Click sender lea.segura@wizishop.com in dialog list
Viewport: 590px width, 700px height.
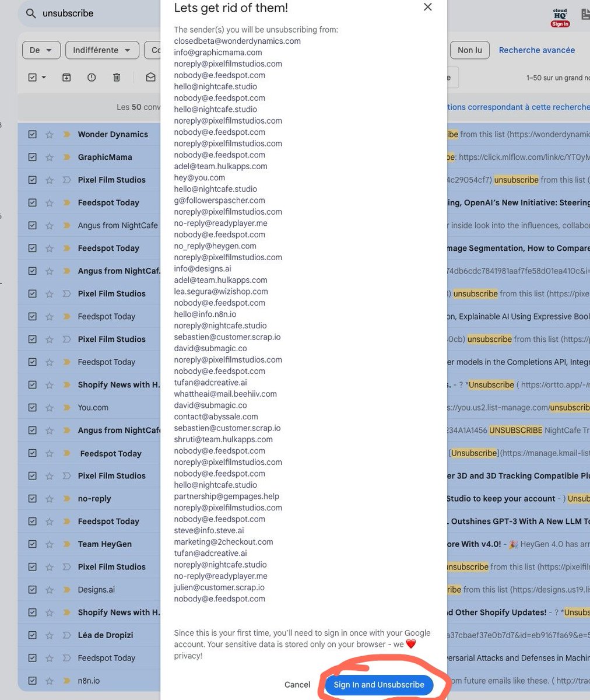click(221, 291)
